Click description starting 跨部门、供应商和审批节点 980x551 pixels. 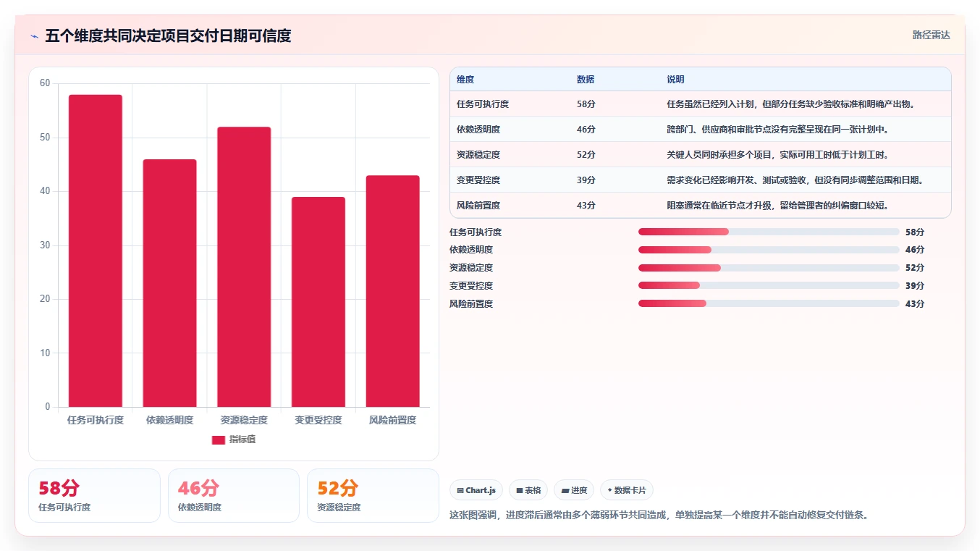[777, 130]
